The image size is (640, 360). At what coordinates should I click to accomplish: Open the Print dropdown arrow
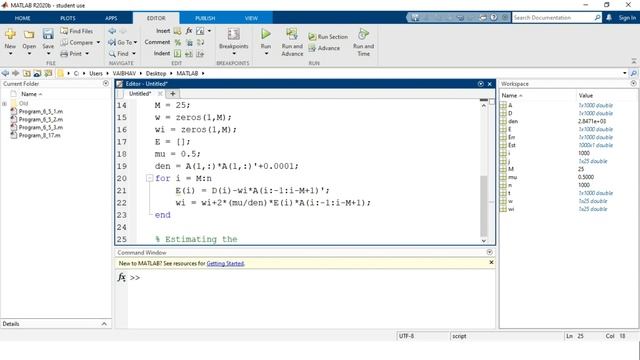(x=87, y=54)
